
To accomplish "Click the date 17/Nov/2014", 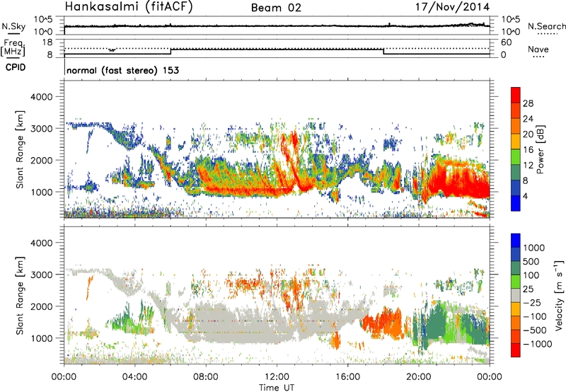I will tap(452, 7).
